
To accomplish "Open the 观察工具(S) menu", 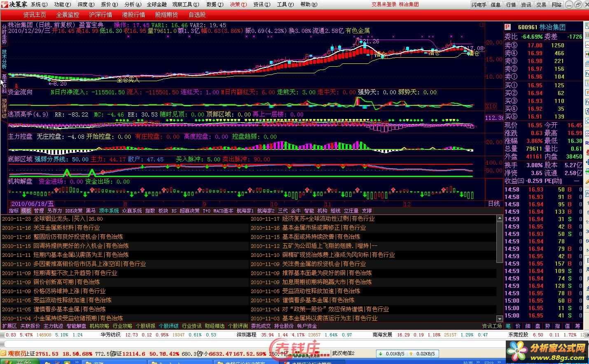I will [186, 5].
